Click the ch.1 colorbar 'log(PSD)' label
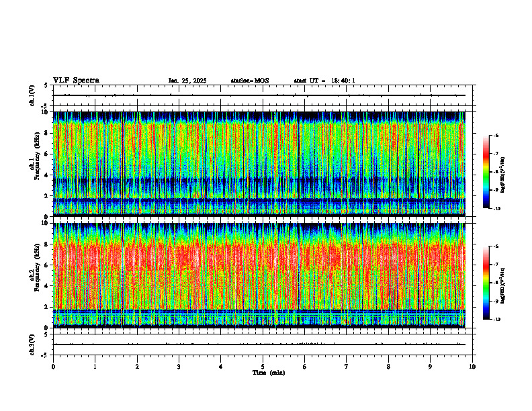The width and height of the screenshot is (532, 411). pos(503,175)
